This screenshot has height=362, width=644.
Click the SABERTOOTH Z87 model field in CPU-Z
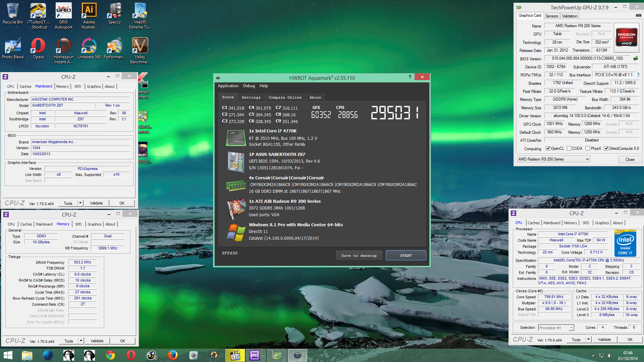pyautogui.click(x=62, y=105)
